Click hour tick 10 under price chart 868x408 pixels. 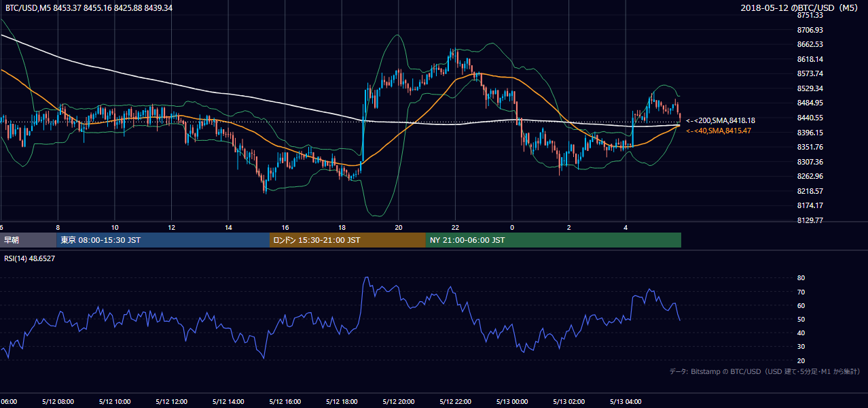point(115,228)
